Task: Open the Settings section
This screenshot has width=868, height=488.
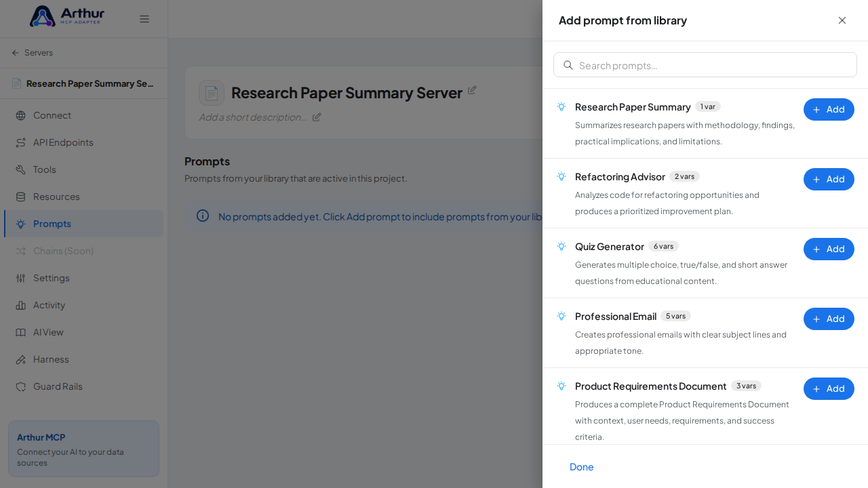Action: click(83, 278)
